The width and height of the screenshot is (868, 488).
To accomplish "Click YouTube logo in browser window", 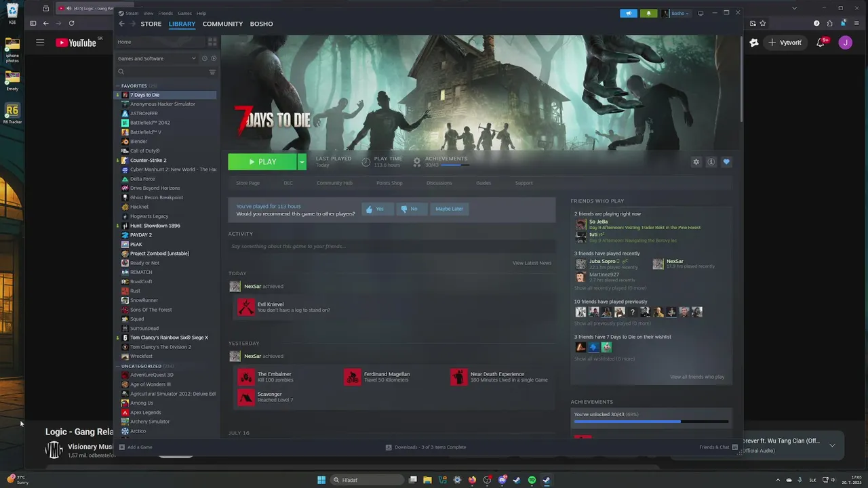I will [x=77, y=43].
